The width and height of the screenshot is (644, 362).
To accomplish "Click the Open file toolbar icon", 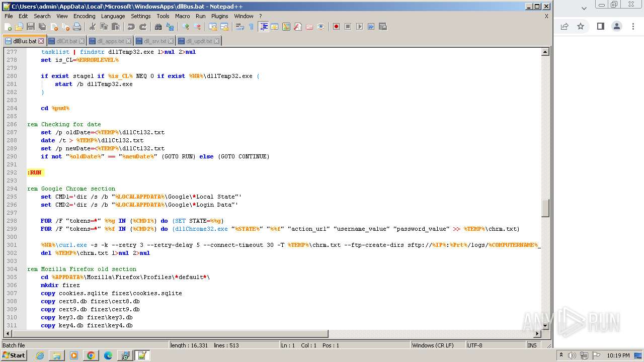I will point(19,27).
